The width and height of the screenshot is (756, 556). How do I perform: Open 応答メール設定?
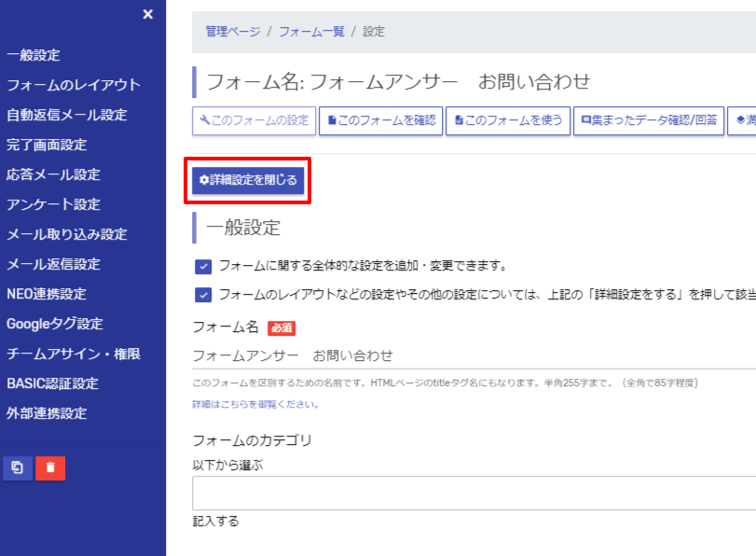53,174
